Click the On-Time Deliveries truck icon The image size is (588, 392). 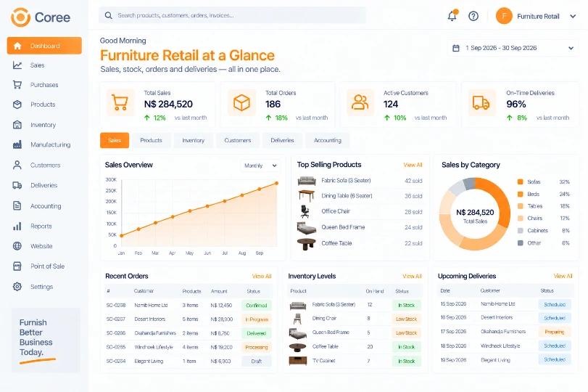pos(481,102)
